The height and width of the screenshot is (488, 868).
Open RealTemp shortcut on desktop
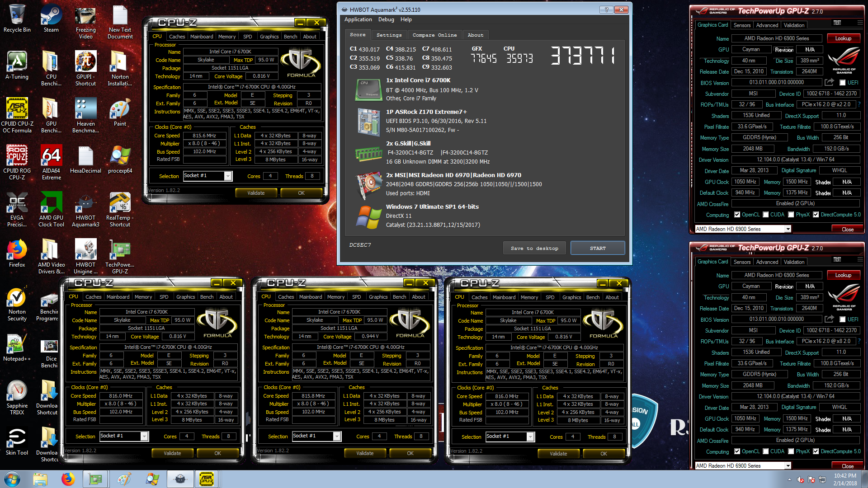click(120, 209)
